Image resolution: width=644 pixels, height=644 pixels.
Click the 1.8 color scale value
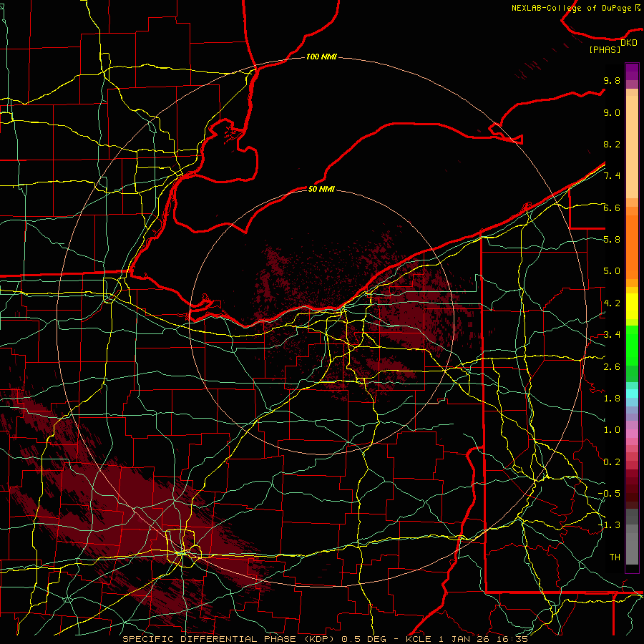point(612,399)
